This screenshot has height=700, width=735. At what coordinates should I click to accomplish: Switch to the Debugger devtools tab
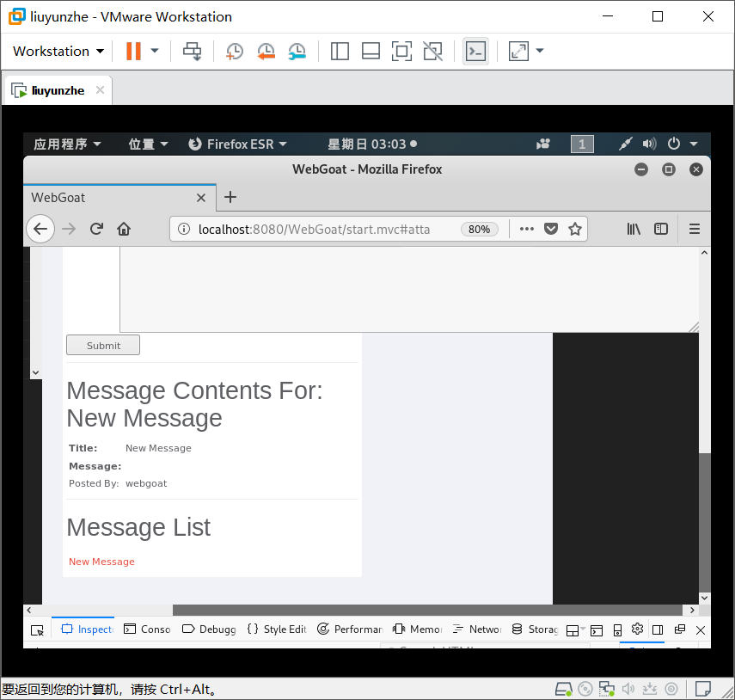click(209, 629)
